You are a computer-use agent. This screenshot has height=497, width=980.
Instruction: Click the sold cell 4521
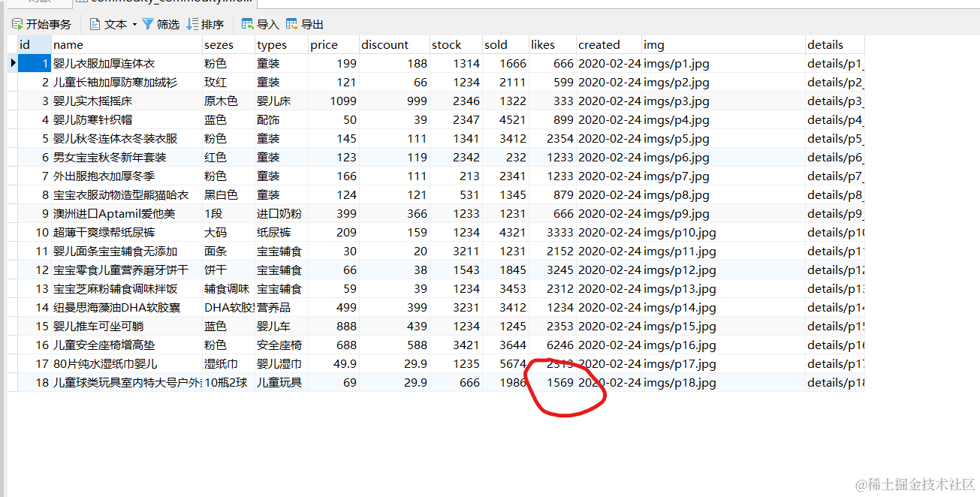[505, 120]
